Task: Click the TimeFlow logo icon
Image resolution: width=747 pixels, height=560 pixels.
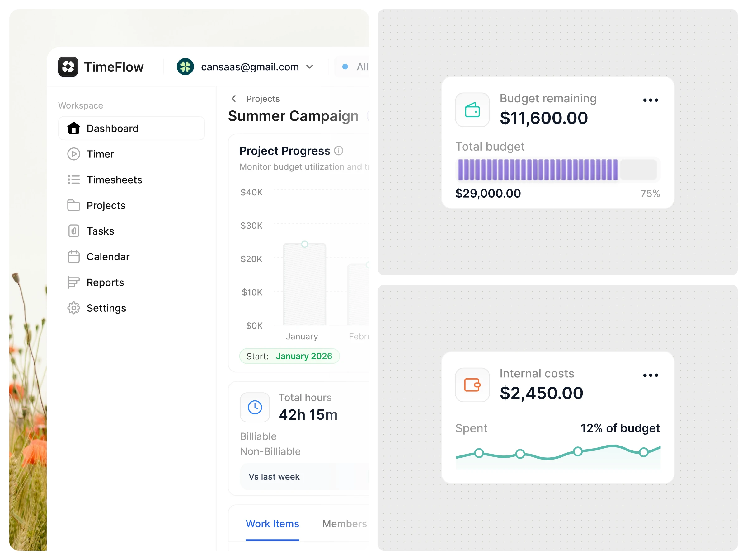Action: pos(68,67)
